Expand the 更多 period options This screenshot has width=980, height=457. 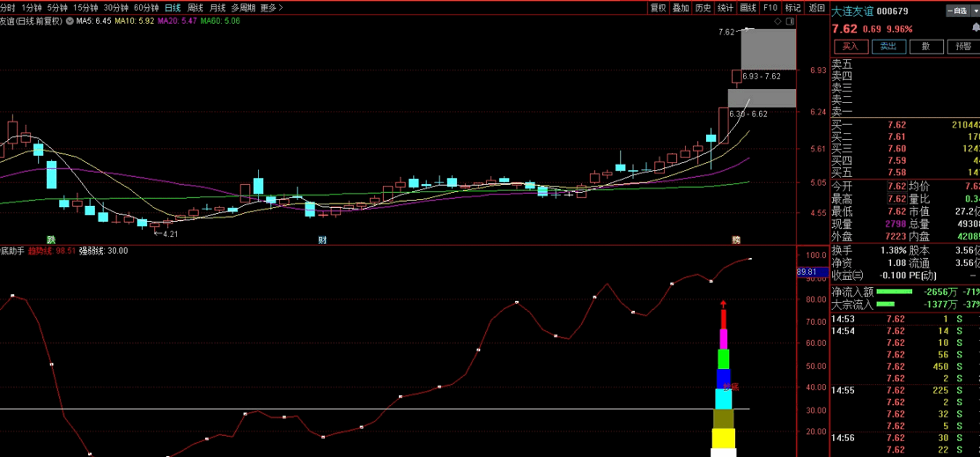(x=271, y=8)
